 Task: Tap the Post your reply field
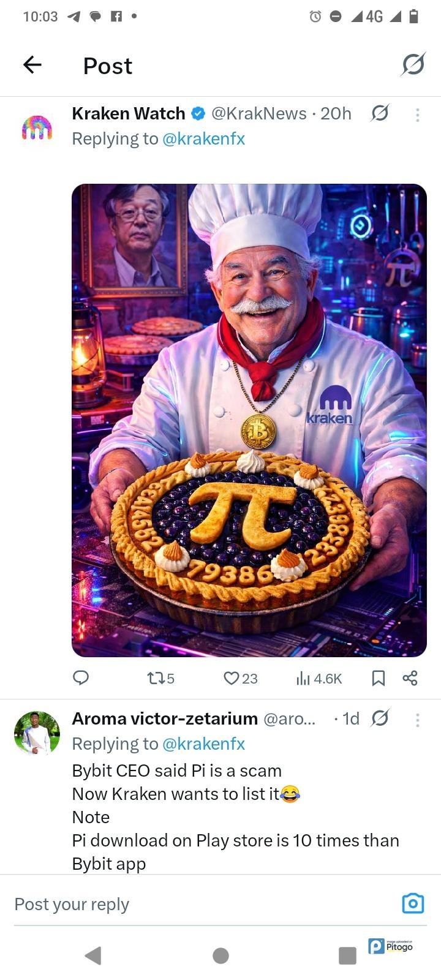pos(184,904)
